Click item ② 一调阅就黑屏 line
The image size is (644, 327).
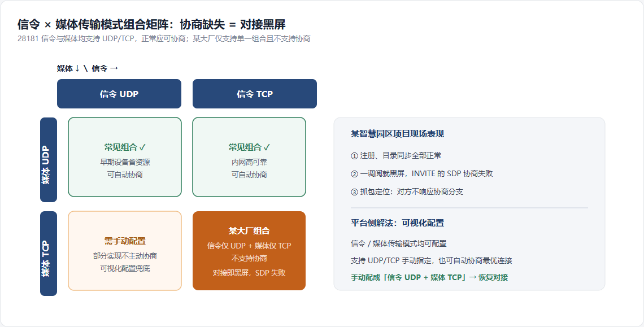tap(422, 173)
